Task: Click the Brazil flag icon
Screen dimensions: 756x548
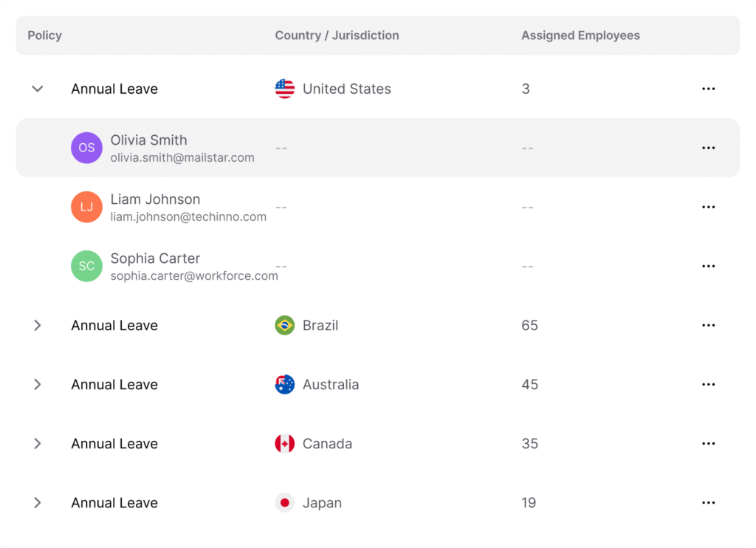Action: pyautogui.click(x=284, y=325)
